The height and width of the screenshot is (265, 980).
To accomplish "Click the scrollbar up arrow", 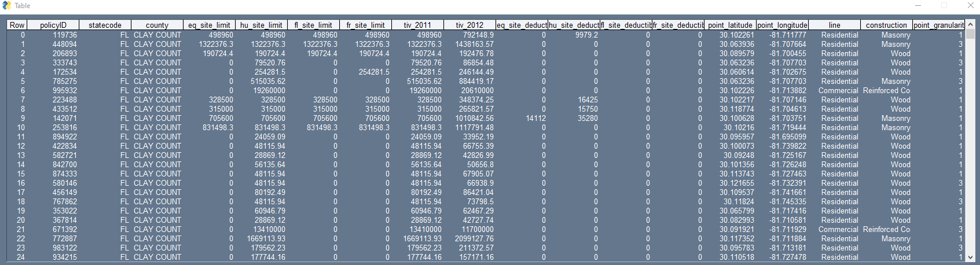I will coord(970,24).
